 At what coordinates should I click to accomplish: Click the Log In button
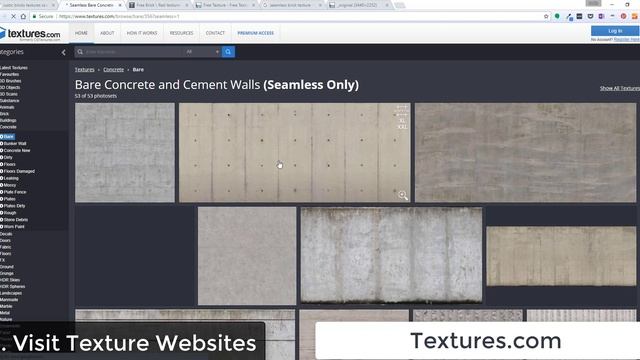coord(615,31)
